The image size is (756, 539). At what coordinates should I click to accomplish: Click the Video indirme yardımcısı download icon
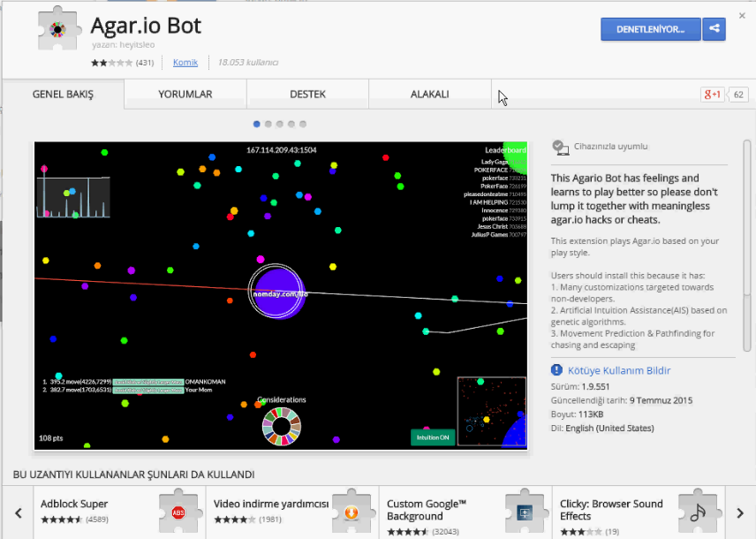point(352,512)
